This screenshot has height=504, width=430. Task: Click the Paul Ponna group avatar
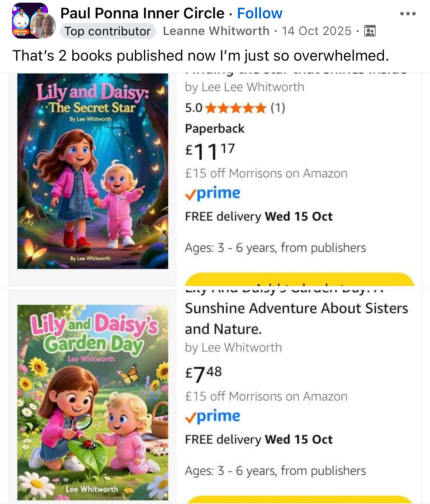coord(30,21)
